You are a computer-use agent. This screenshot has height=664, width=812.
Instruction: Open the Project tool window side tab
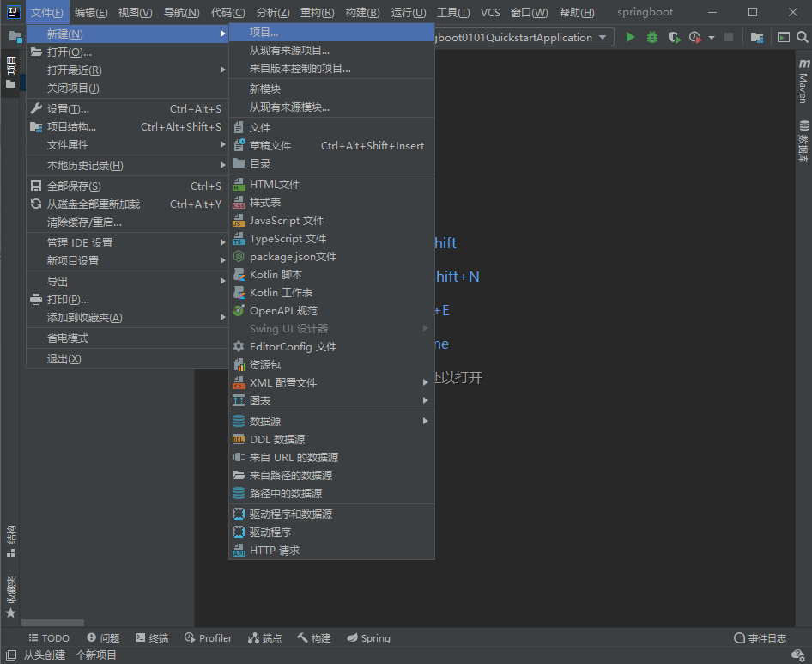tap(11, 72)
